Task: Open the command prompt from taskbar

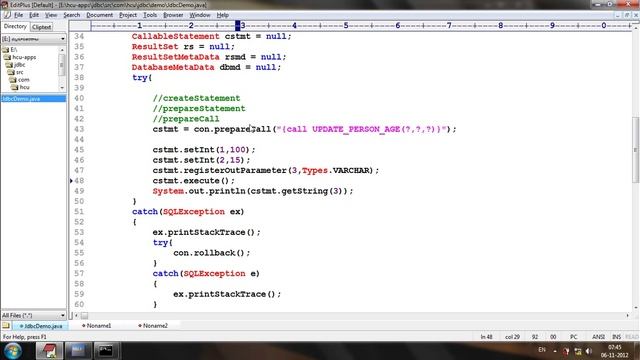Action: (106, 351)
